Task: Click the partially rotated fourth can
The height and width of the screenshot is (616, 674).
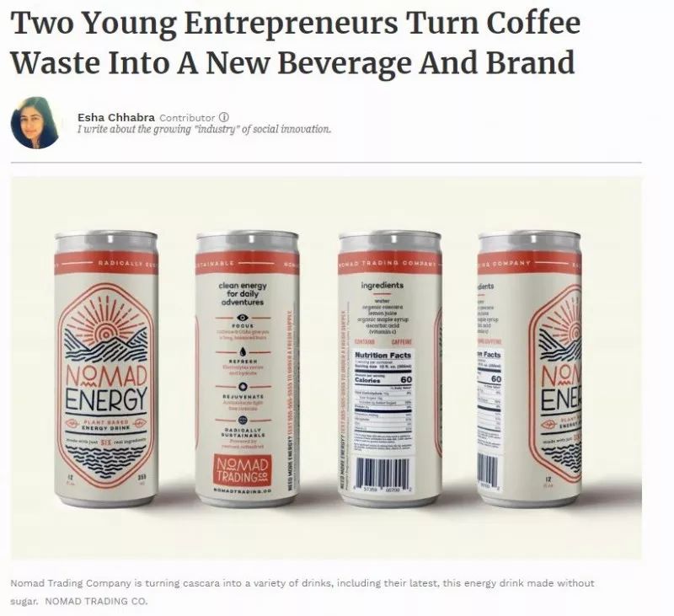Action: [x=530, y=368]
